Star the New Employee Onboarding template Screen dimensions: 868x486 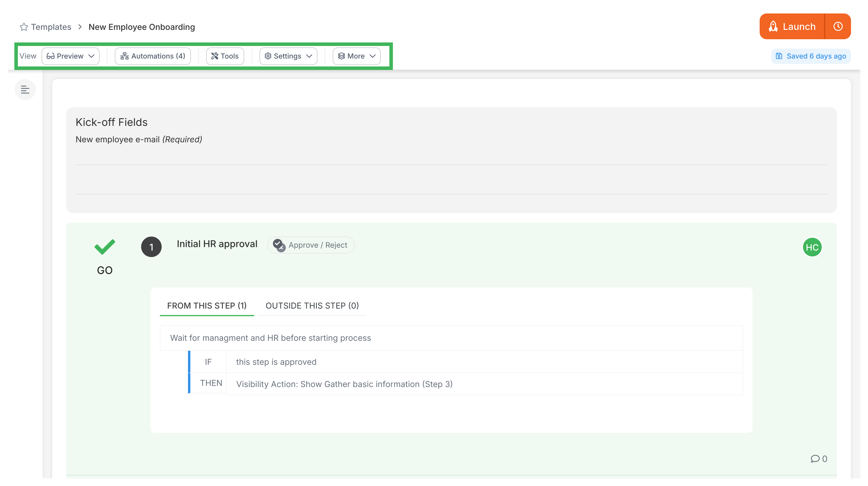pos(24,27)
